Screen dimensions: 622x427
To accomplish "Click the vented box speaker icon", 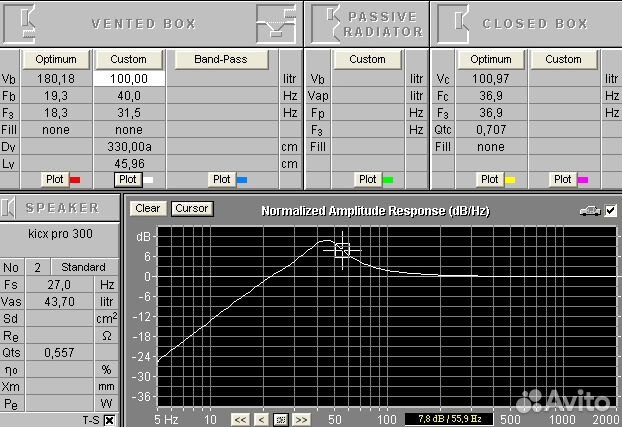I will [x=27, y=21].
